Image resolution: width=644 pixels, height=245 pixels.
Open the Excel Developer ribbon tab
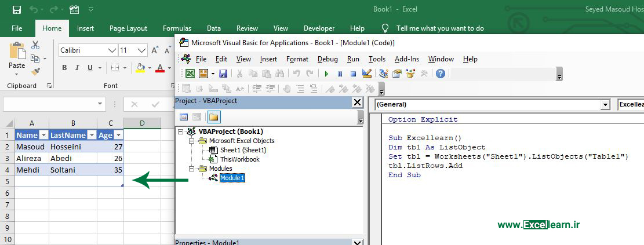319,28
